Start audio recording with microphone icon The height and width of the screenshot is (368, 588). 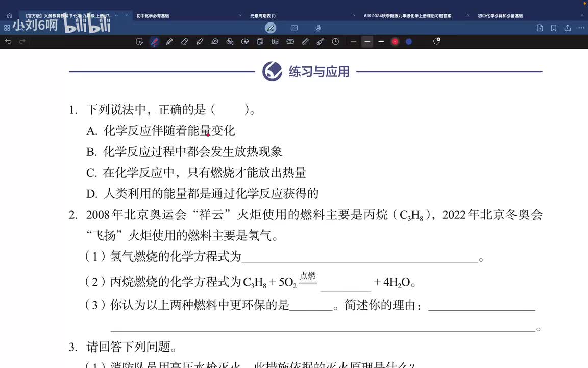click(318, 28)
